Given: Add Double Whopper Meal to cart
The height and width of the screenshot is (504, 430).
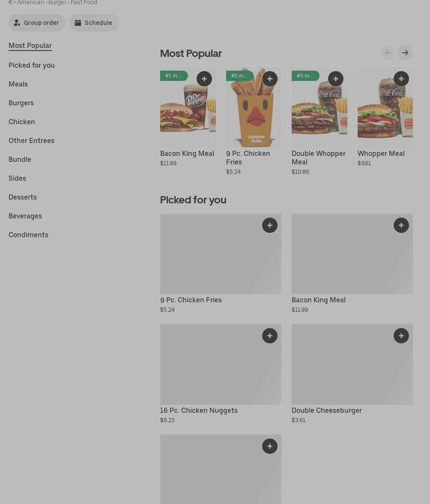Looking at the screenshot, I should pyautogui.click(x=336, y=79).
